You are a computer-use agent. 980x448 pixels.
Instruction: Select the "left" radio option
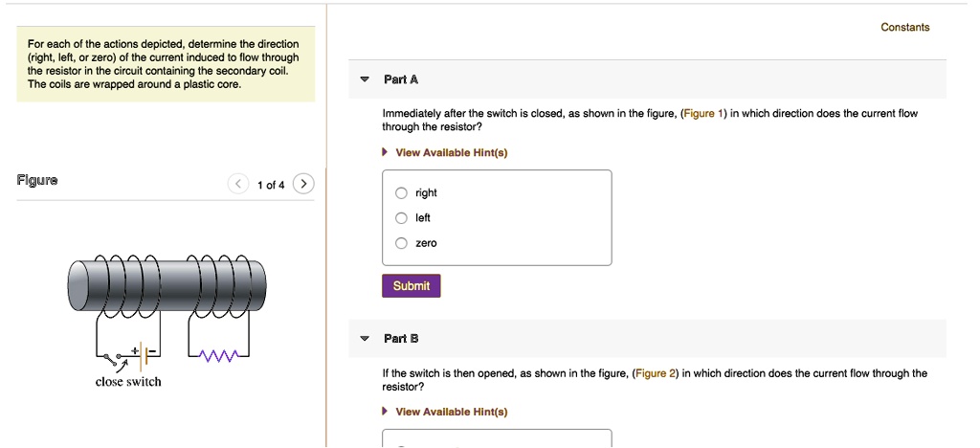[x=402, y=217]
